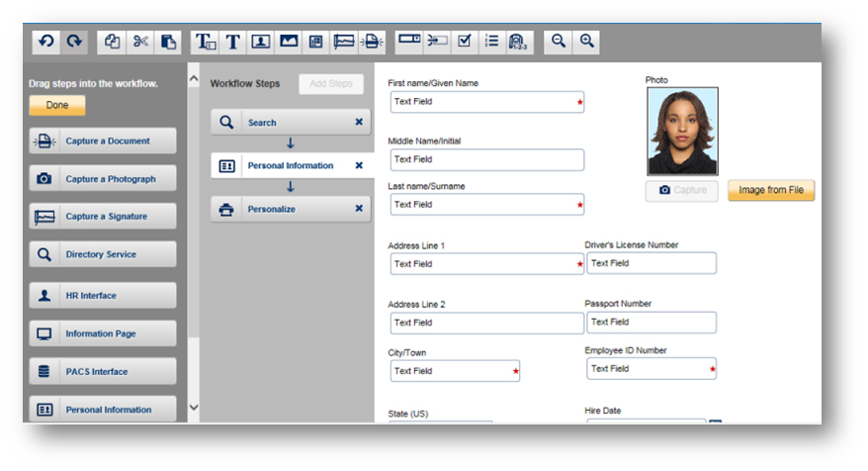
Task: Remove the Personal Information workflow step
Action: click(x=359, y=165)
